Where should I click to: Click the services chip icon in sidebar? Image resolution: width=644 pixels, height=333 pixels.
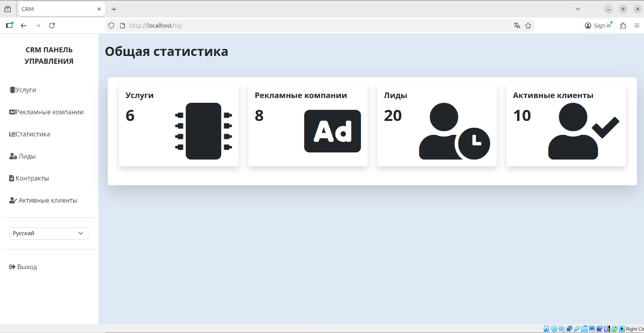[x=12, y=90]
